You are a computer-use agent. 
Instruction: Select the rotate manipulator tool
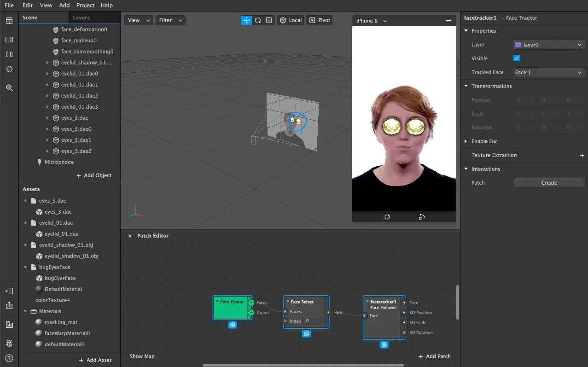coord(258,20)
